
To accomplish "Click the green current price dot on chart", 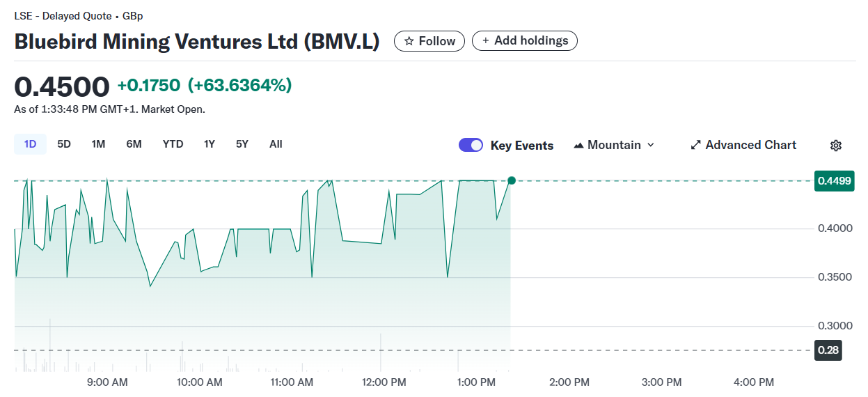I will pos(512,181).
